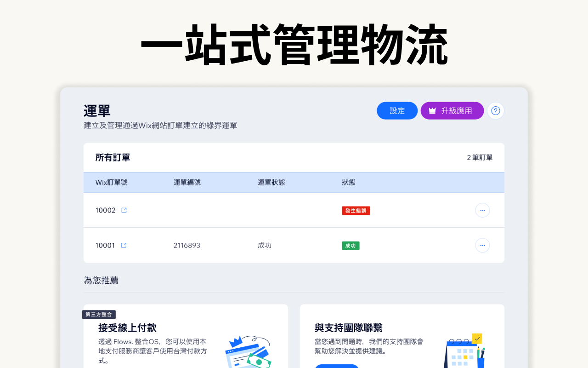
Task: Click the support team description text
Action: pyautogui.click(x=369, y=346)
